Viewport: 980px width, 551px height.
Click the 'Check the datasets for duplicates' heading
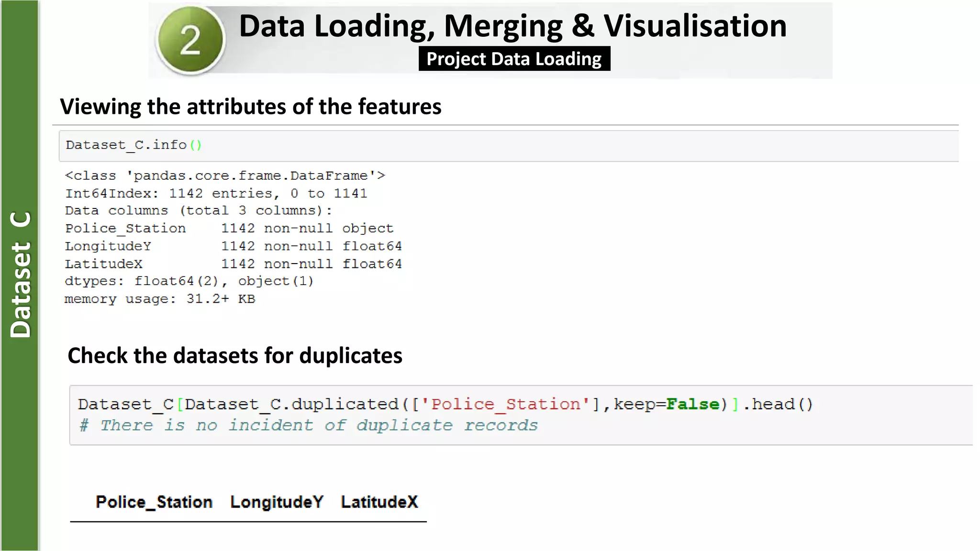pos(235,356)
